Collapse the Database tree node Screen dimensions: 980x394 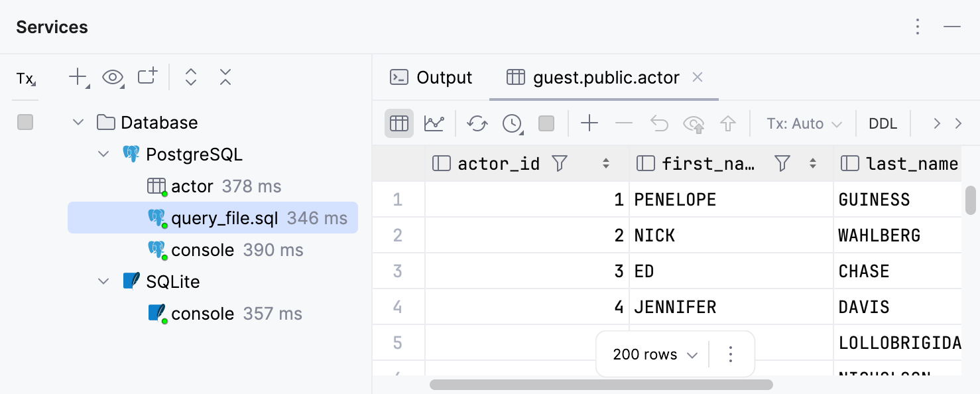[x=78, y=123]
